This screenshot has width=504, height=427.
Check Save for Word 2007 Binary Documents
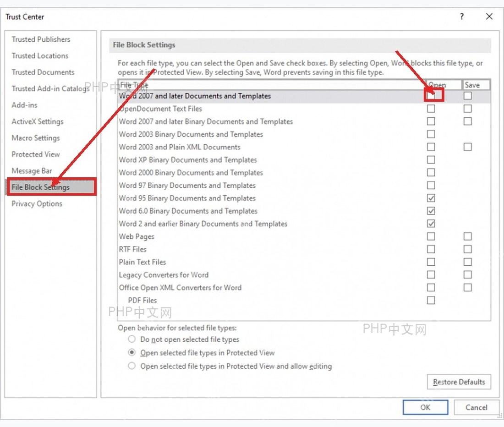[x=468, y=121]
